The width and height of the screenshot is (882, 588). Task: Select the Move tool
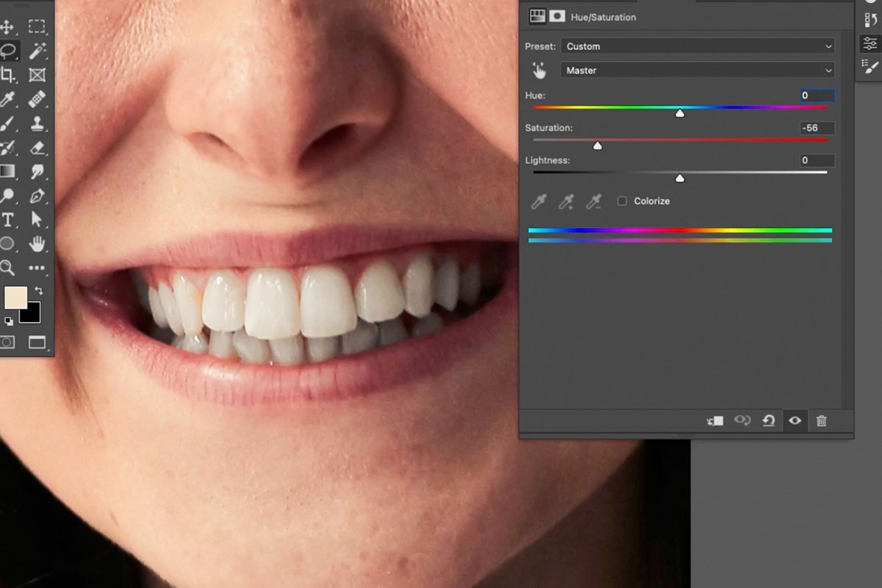[7, 27]
